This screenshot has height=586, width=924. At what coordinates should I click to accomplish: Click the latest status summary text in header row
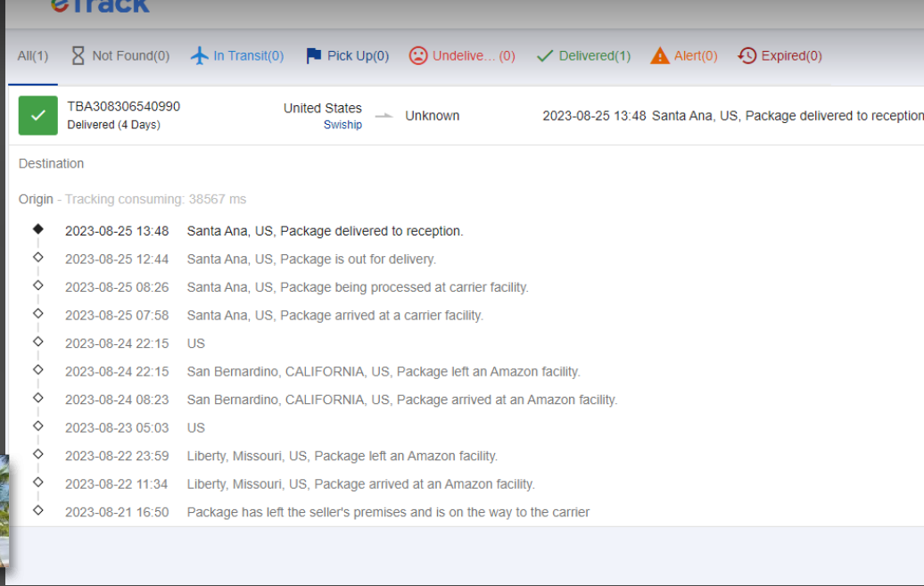point(733,116)
